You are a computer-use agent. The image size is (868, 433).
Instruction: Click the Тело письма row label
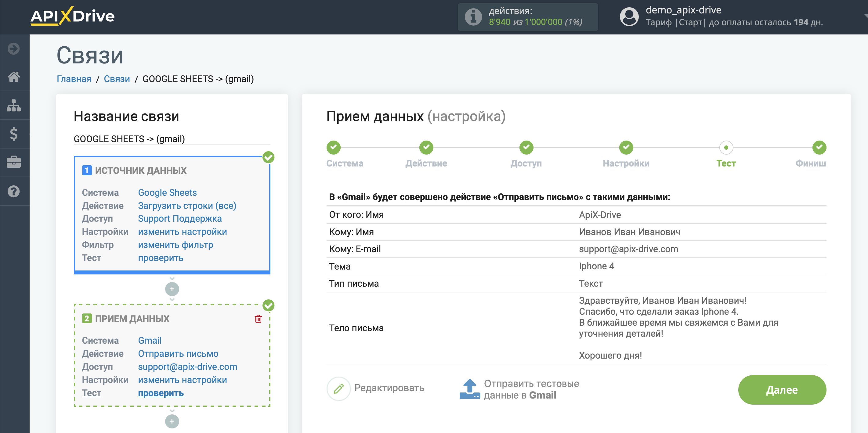coord(356,328)
